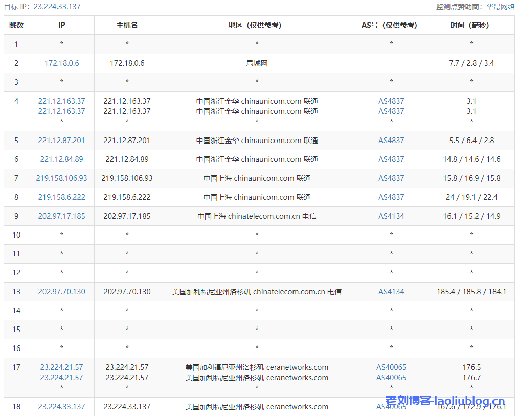Click the AS4134 link at hop 9
518x420 pixels.
coord(391,216)
